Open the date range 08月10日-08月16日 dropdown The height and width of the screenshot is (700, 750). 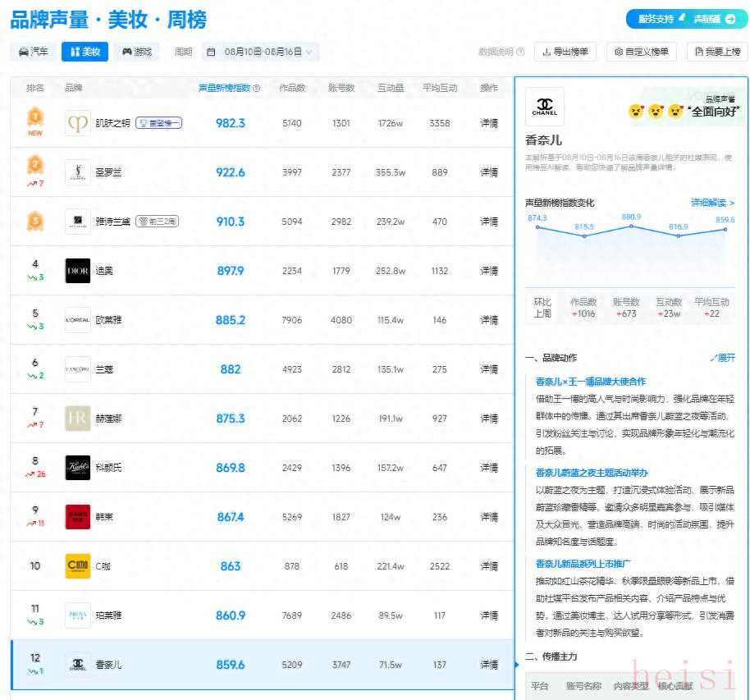(x=259, y=52)
